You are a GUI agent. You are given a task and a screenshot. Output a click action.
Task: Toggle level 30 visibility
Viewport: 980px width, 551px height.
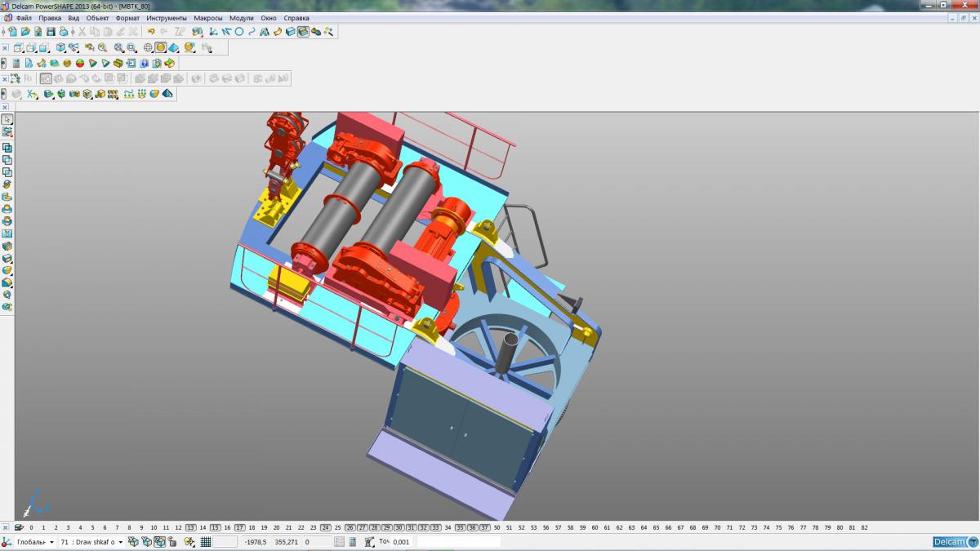[x=399, y=527]
